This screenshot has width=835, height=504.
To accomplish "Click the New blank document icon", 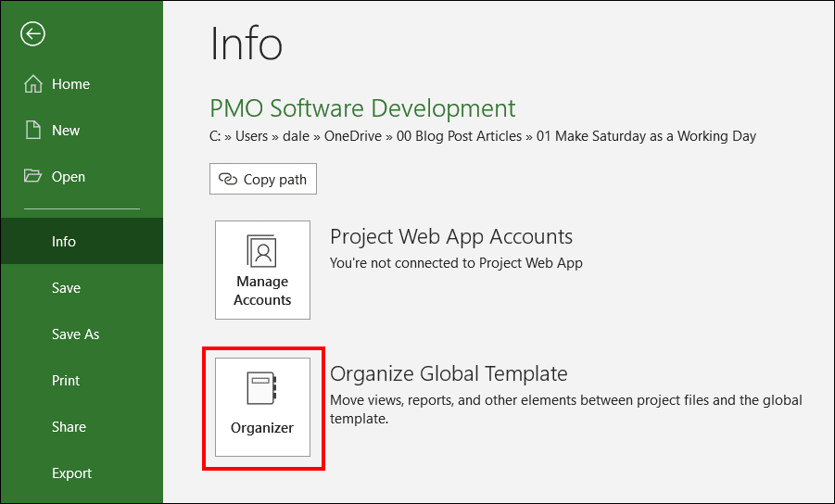I will (33, 131).
